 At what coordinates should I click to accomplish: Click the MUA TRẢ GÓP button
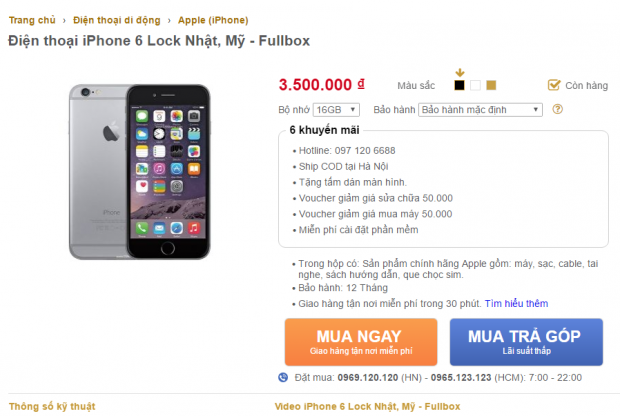tap(526, 342)
